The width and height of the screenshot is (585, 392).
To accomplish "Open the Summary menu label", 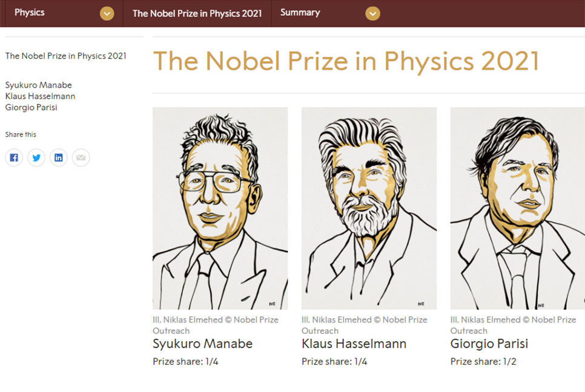I will point(300,13).
